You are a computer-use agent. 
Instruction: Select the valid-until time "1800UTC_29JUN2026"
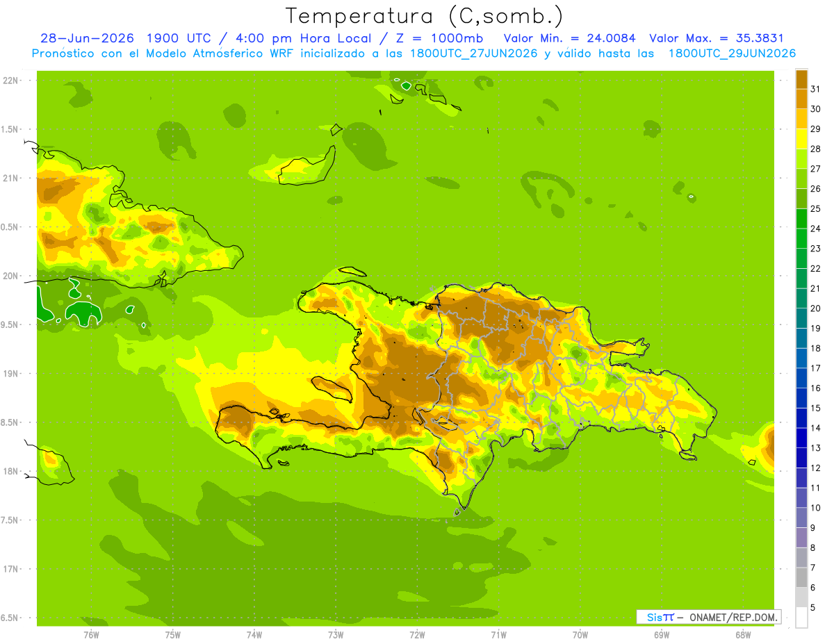(732, 53)
